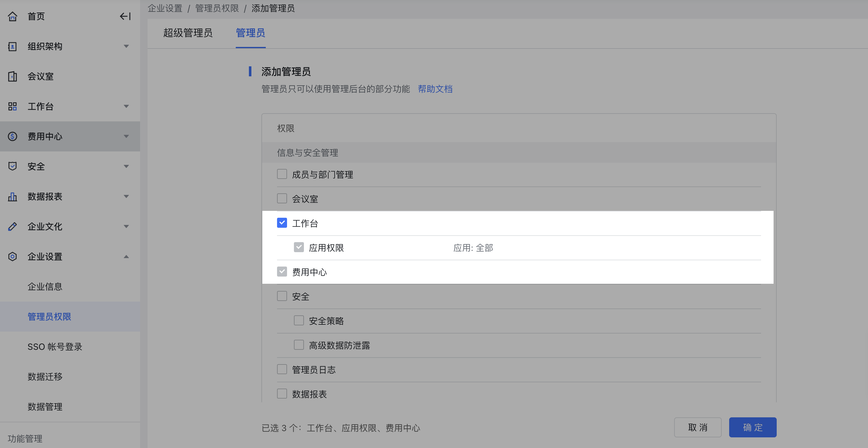Open SSO 帐号登录 in the sidebar

55,347
